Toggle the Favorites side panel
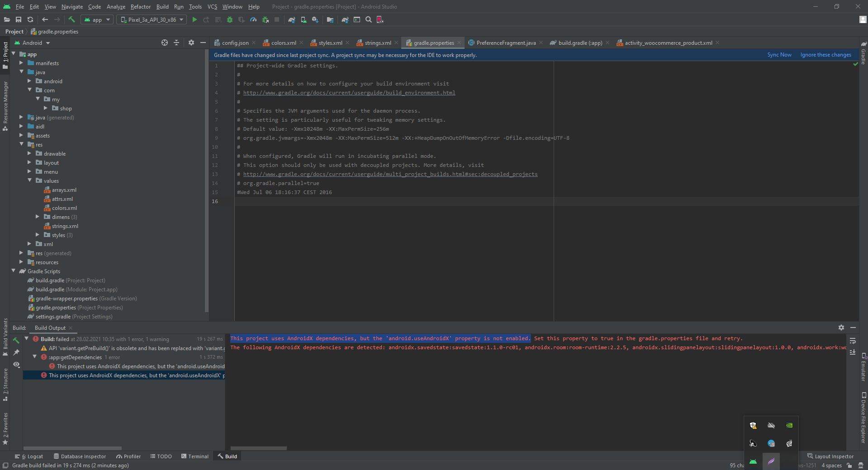 (5, 428)
